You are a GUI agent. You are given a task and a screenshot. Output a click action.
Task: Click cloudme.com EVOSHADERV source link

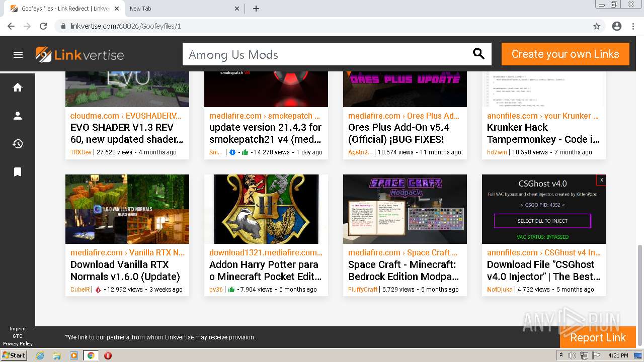tap(126, 116)
